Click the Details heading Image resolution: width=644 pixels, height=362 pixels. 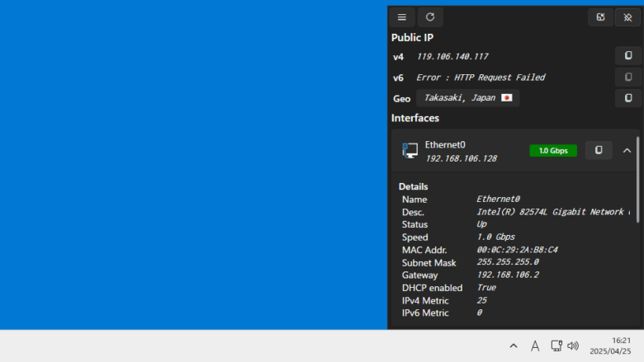click(x=413, y=186)
